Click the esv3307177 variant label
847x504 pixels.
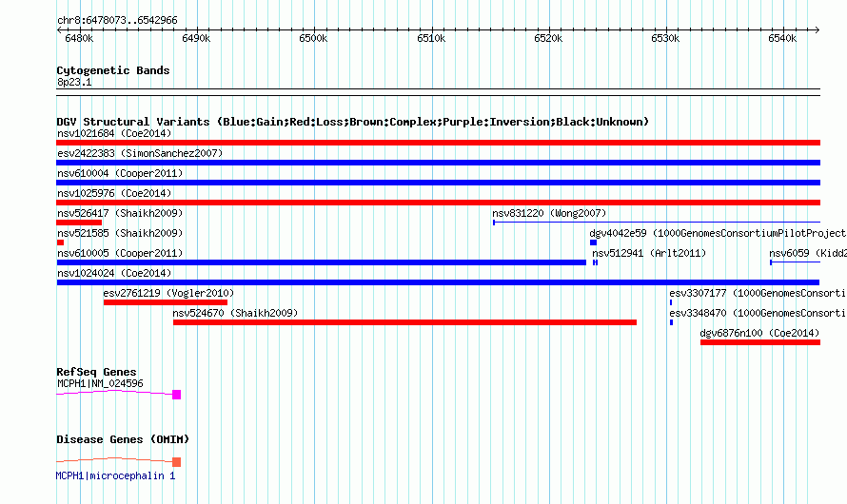[x=758, y=293]
